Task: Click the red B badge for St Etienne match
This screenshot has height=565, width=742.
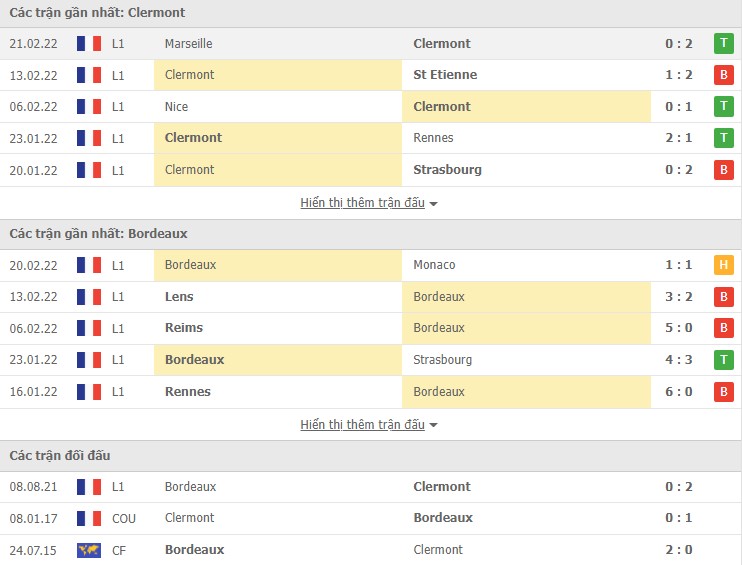Action: pos(723,75)
